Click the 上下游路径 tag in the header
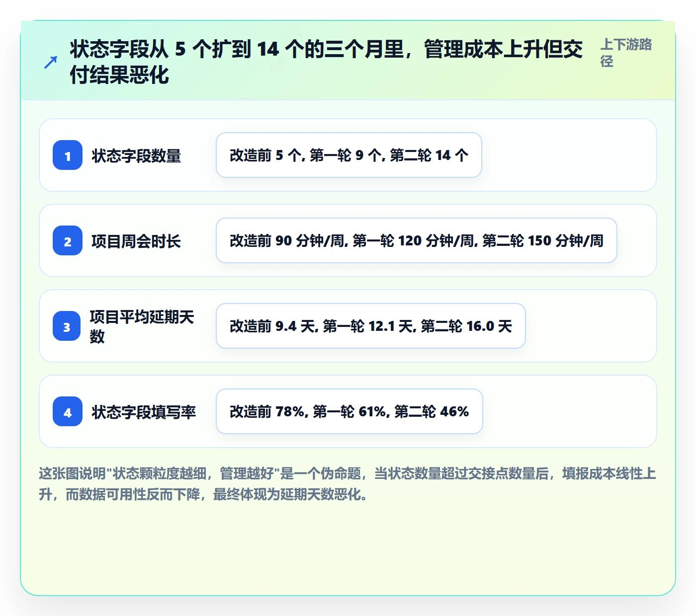 626,53
